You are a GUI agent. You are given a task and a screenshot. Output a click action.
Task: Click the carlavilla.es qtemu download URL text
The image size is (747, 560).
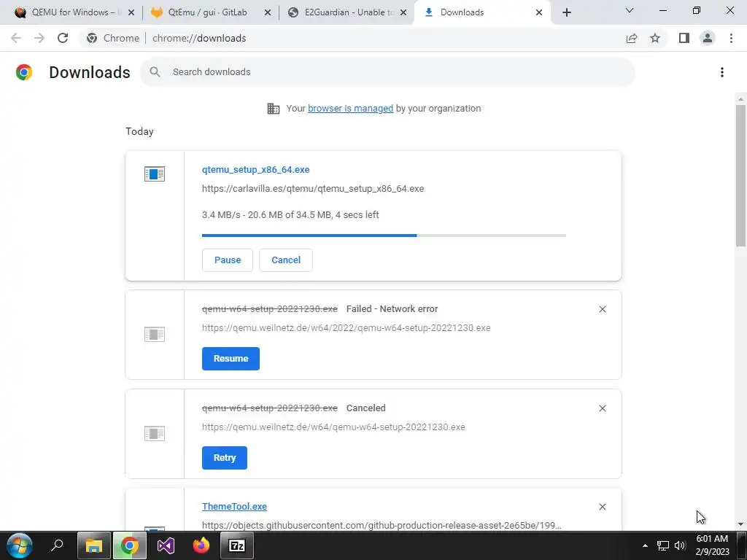coord(313,189)
